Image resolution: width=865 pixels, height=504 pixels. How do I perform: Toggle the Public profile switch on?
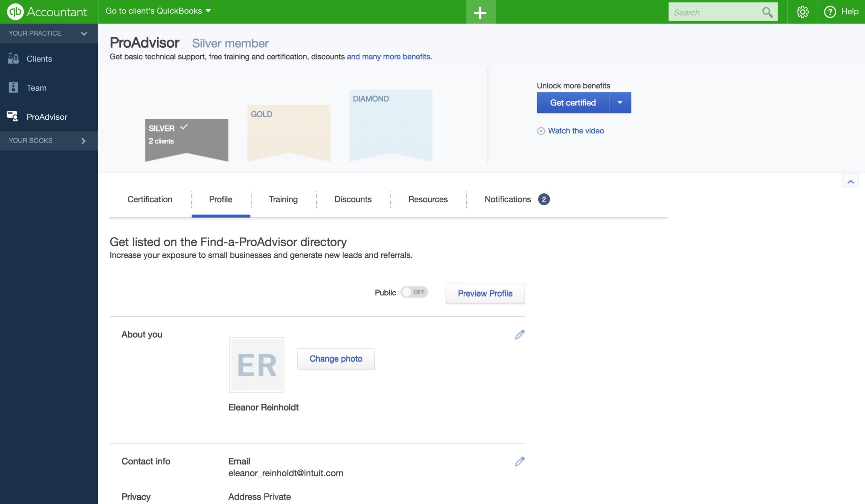point(414,292)
